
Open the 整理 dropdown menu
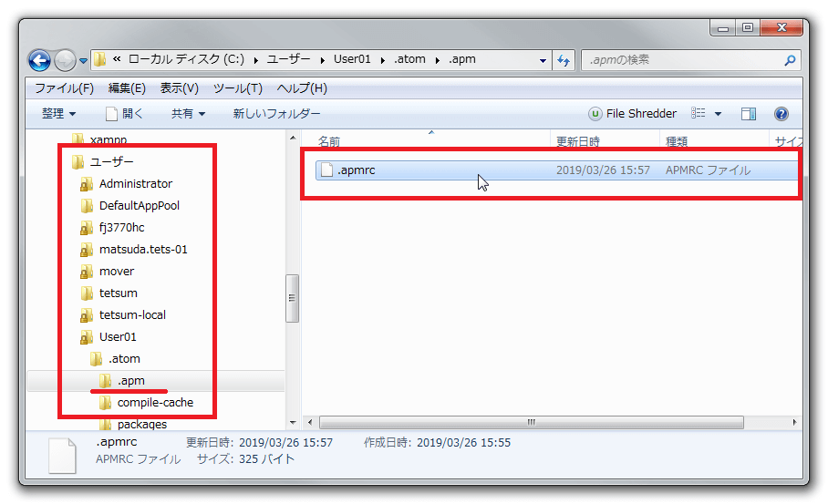pos(58,114)
